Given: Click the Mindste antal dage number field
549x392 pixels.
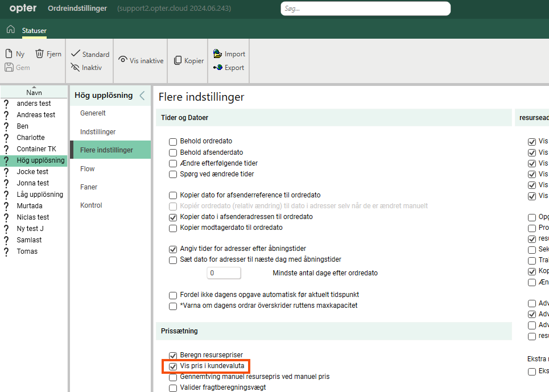Looking at the screenshot, I should point(223,273).
